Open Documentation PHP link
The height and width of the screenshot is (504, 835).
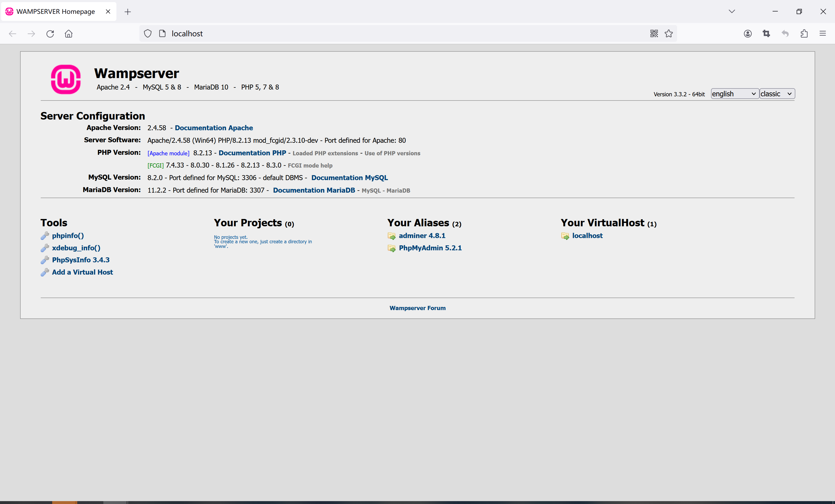252,153
